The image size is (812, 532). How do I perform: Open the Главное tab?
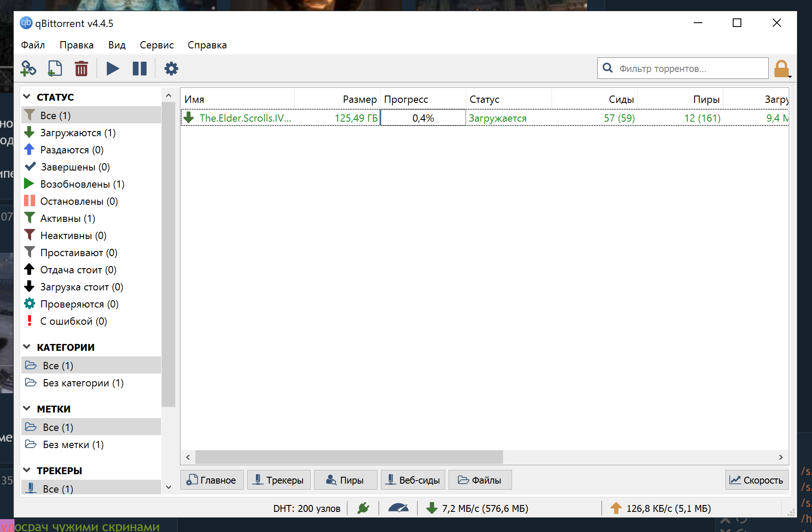[212, 480]
